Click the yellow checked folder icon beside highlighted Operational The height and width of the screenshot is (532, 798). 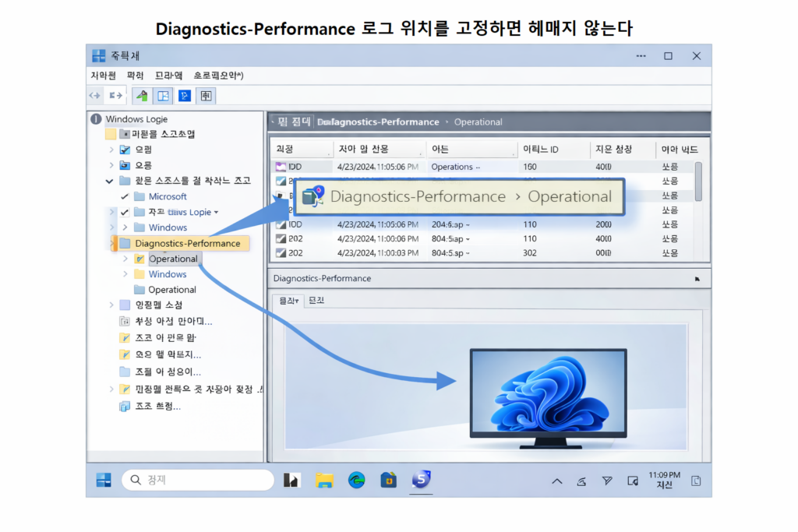click(139, 259)
